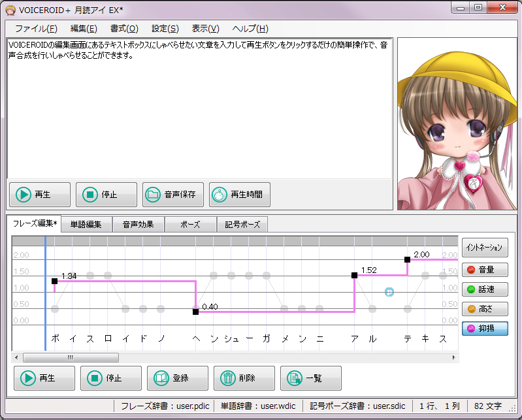Screen dimensions: 522x420
Task: Open the 編集(E) menu
Action: [84, 29]
